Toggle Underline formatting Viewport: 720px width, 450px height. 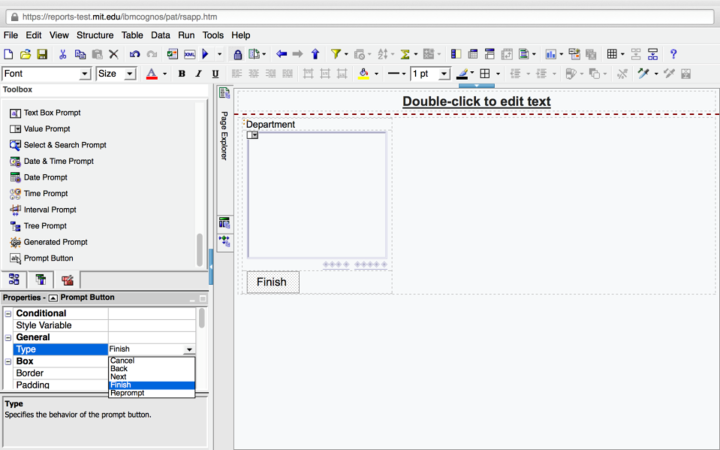click(215, 74)
